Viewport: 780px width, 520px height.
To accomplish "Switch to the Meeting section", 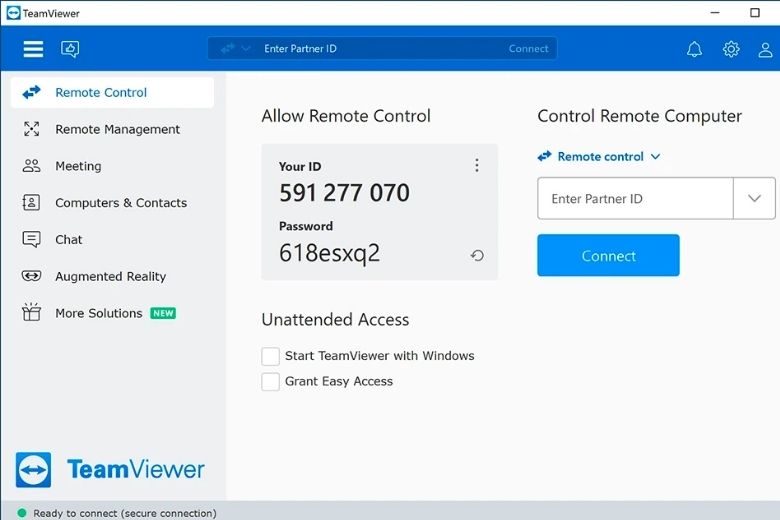I will pyautogui.click(x=78, y=166).
